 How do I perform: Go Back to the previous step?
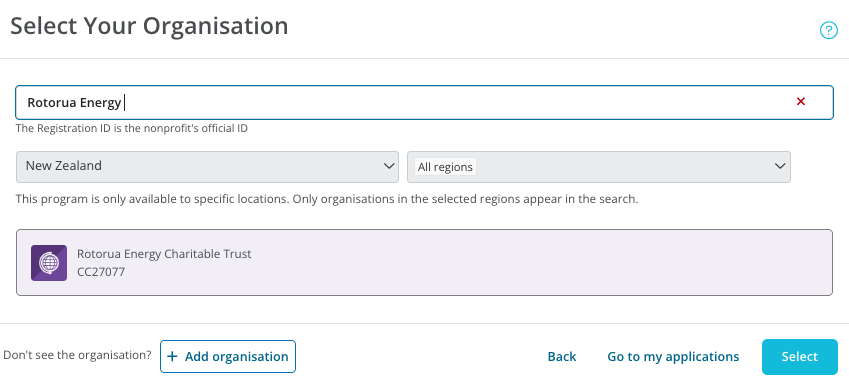tap(561, 356)
